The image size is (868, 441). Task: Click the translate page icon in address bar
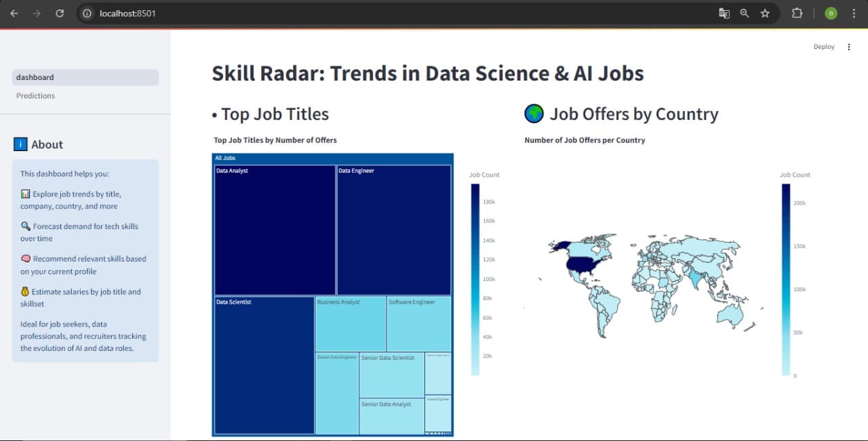click(724, 13)
